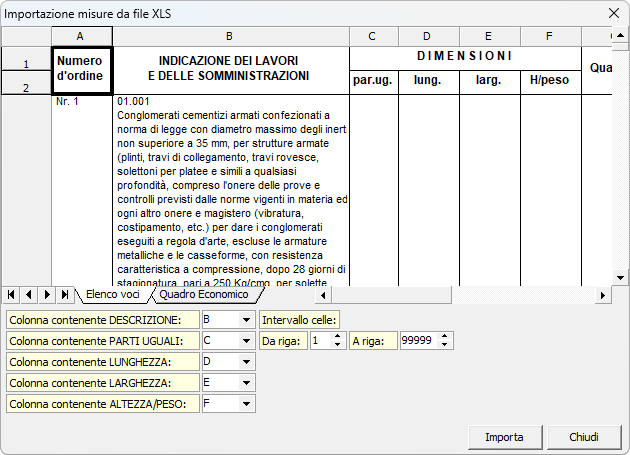Open PARTI UGUALI column dropdown
The width and height of the screenshot is (630, 455).
(247, 341)
